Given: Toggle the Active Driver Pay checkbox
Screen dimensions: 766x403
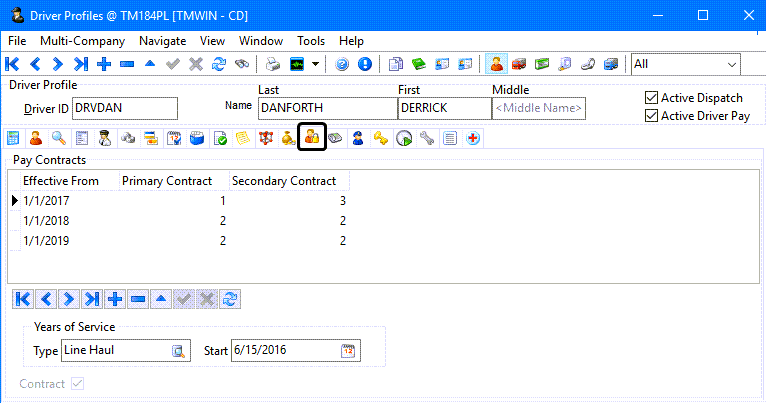Looking at the screenshot, I should 652,116.
